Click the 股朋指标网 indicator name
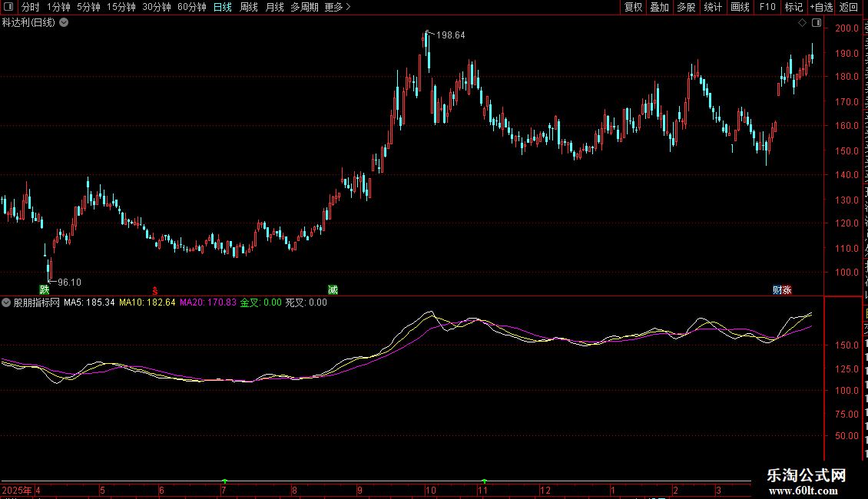 tap(37, 302)
